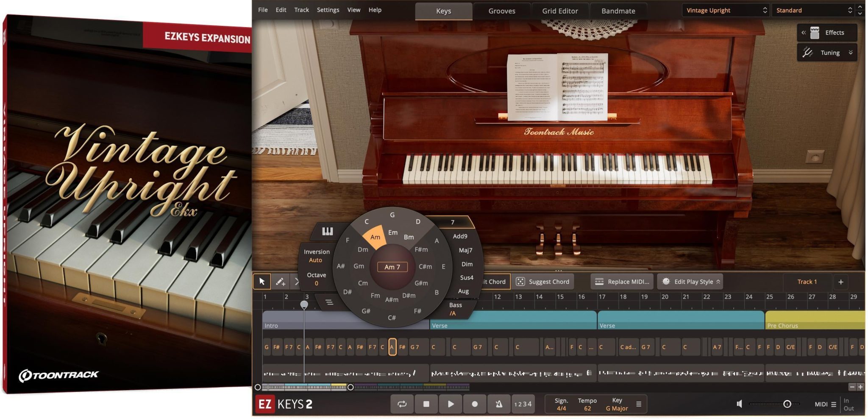The image size is (868, 419).
Task: Open the Track menu
Action: (x=301, y=10)
